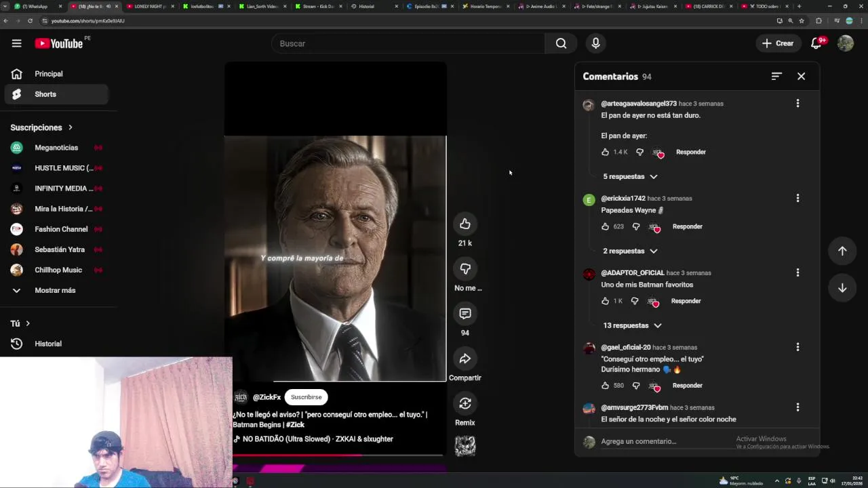Reply to arteagaavalosangel373 via Responder
This screenshot has width=868, height=488.
coord(690,152)
